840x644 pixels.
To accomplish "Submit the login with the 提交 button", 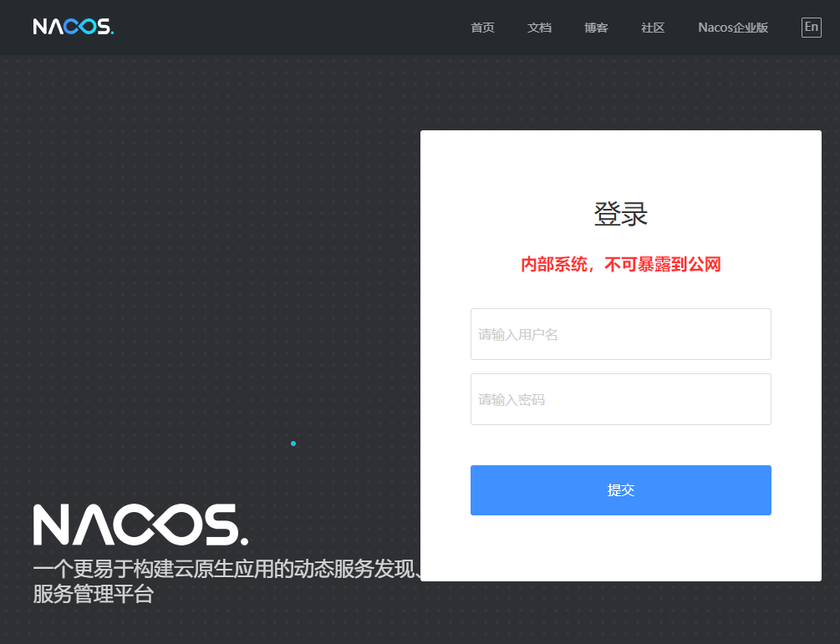I will click(x=620, y=490).
